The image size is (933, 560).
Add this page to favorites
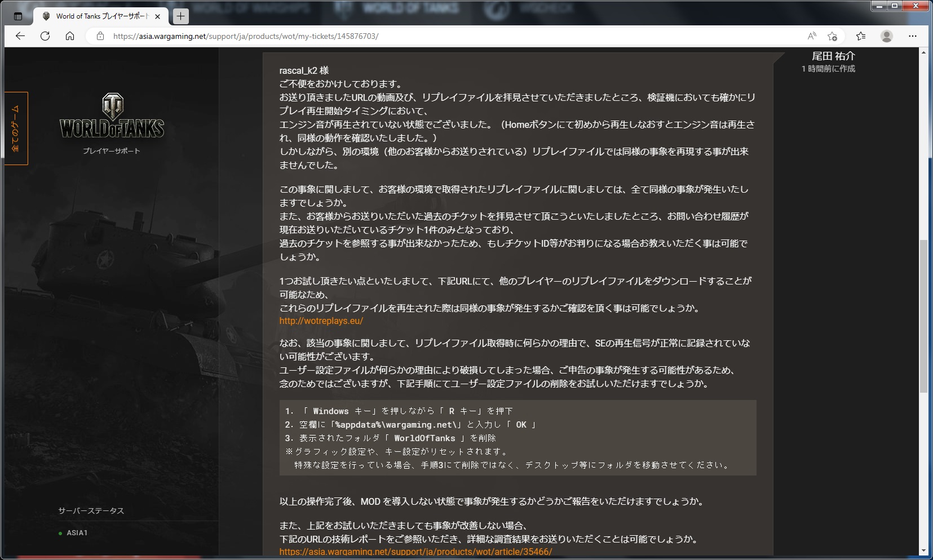833,36
